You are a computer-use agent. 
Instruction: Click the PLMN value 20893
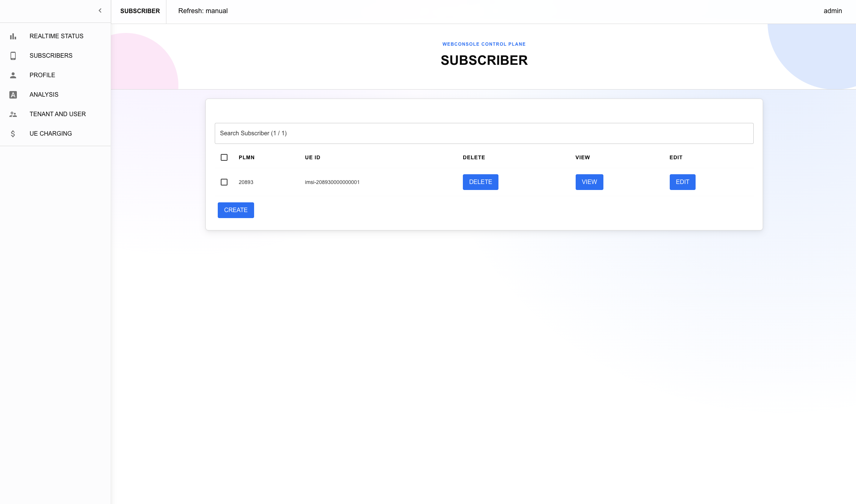point(246,182)
